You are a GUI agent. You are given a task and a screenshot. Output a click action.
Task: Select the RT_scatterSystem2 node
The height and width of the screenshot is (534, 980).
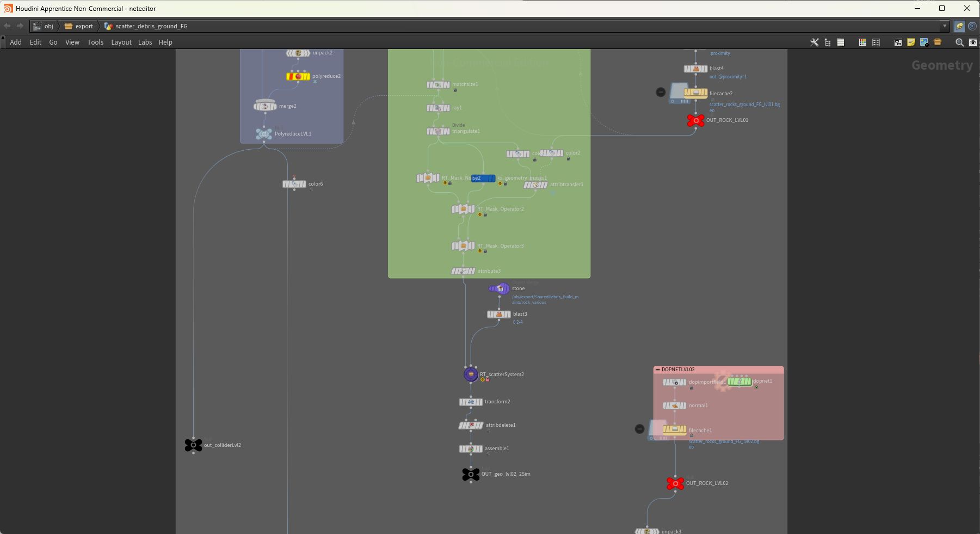pos(471,375)
